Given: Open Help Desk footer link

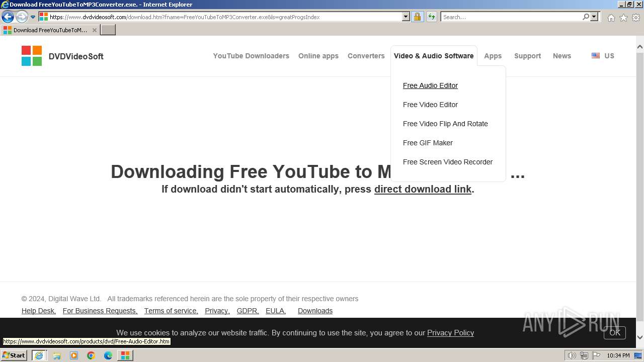Looking at the screenshot, I should coord(39,311).
